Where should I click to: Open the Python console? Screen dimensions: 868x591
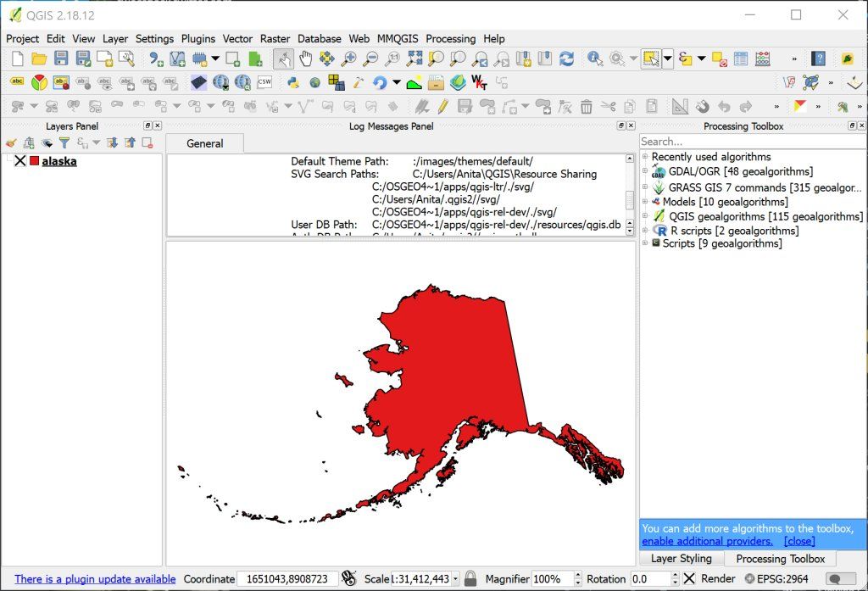pyautogui.click(x=292, y=82)
